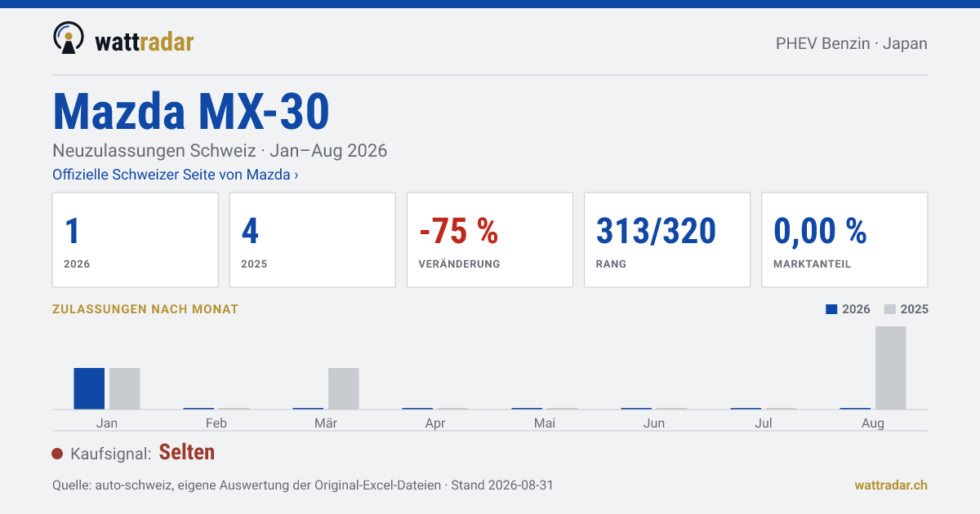
Task: Click the Mazda MX-30 headline
Action: point(191,111)
